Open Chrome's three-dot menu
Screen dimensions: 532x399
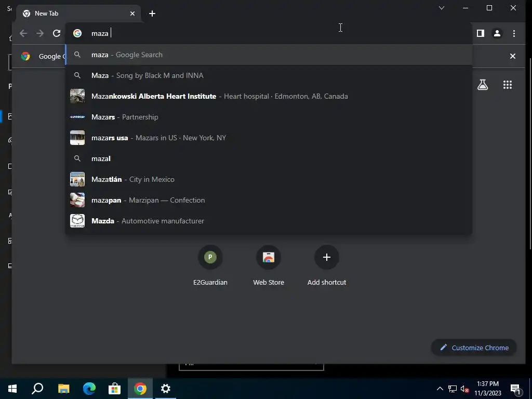[514, 33]
